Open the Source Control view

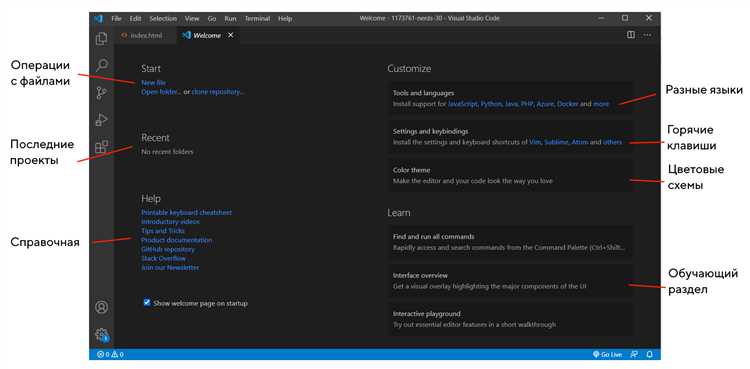[x=101, y=92]
